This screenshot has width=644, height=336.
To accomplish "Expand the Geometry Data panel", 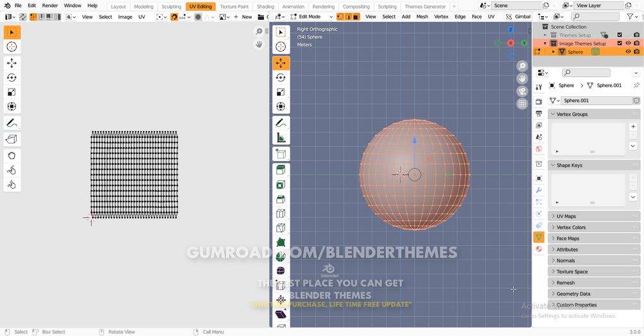I will 594,294.
